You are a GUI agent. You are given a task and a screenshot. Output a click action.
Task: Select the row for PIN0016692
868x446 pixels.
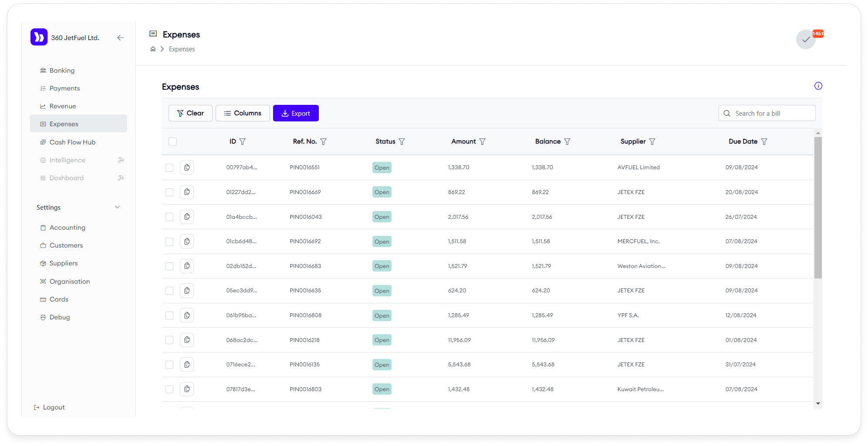[x=169, y=241]
